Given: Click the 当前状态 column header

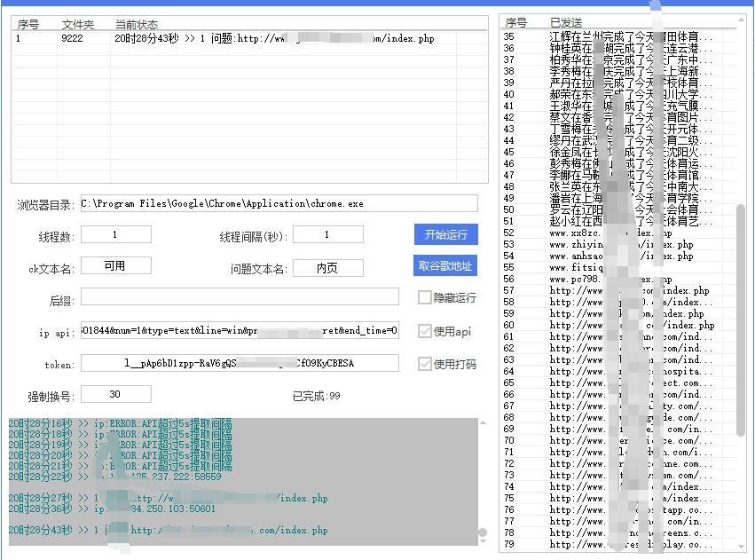Looking at the screenshot, I should [x=134, y=21].
